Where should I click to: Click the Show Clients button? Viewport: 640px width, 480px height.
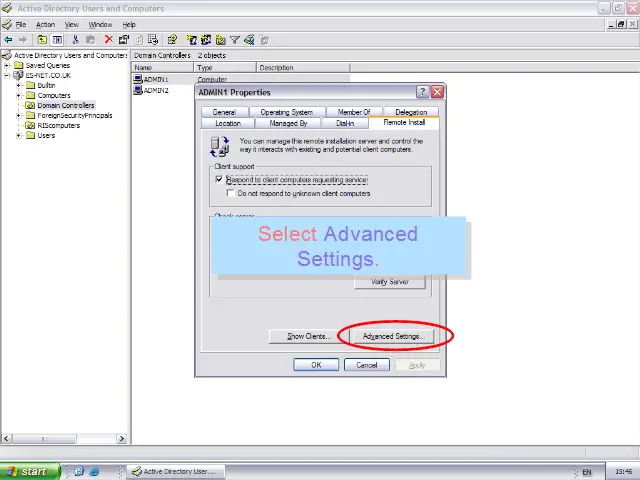click(309, 336)
